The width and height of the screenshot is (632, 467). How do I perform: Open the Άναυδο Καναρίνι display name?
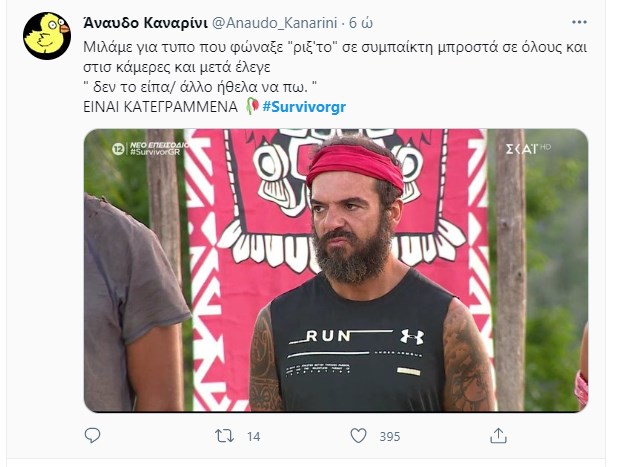point(146,23)
